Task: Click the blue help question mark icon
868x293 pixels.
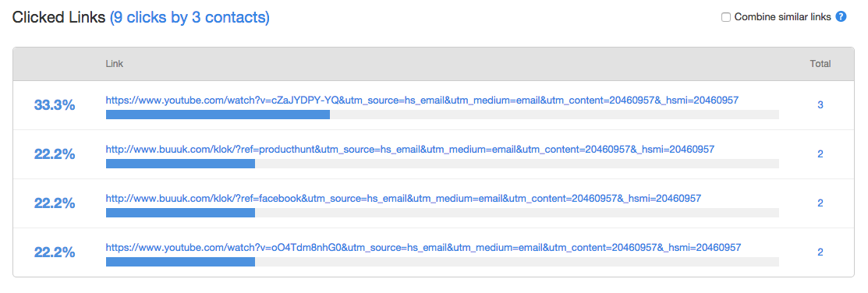Action: (841, 16)
